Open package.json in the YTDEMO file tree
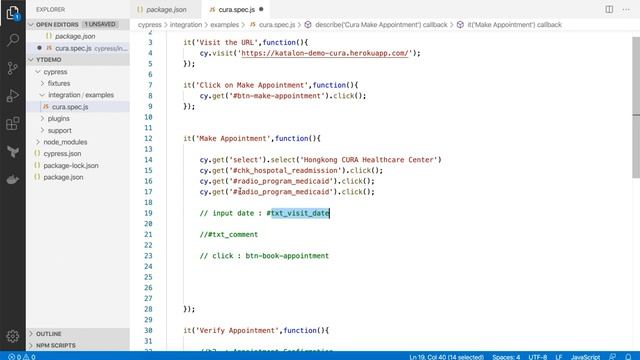 click(63, 177)
